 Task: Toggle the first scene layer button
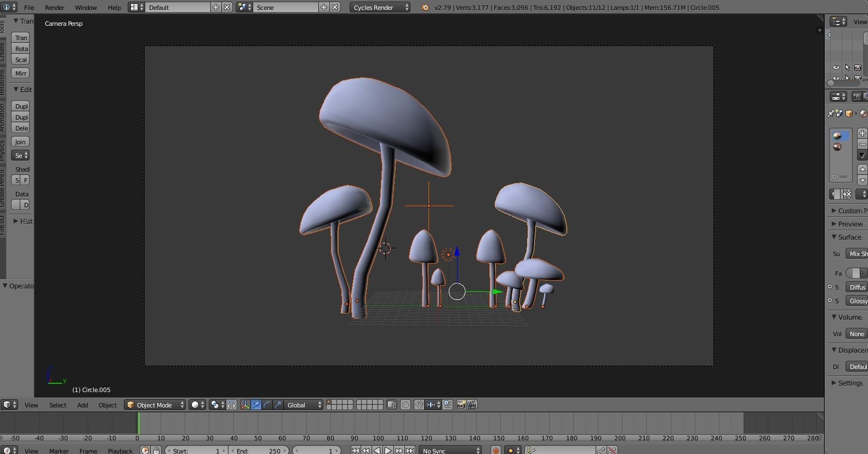329,402
